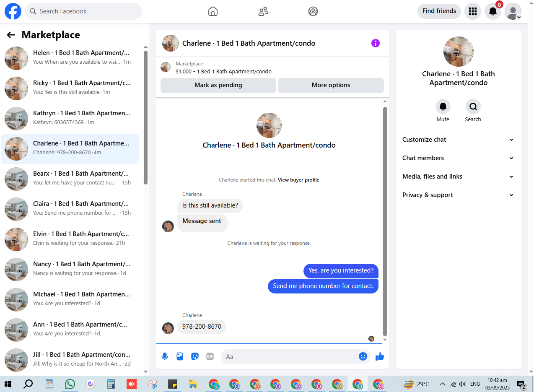This screenshot has height=392, width=534.
Task: Open Ann's apartment conversation
Action: click(70, 330)
